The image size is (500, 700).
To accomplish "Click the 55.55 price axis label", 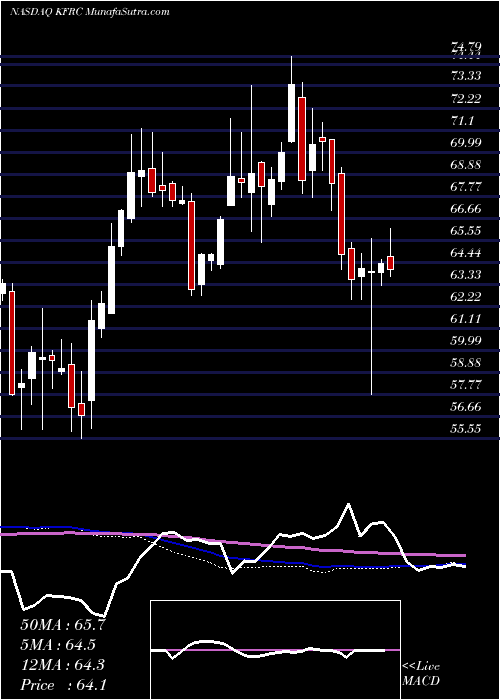I will coord(466,429).
